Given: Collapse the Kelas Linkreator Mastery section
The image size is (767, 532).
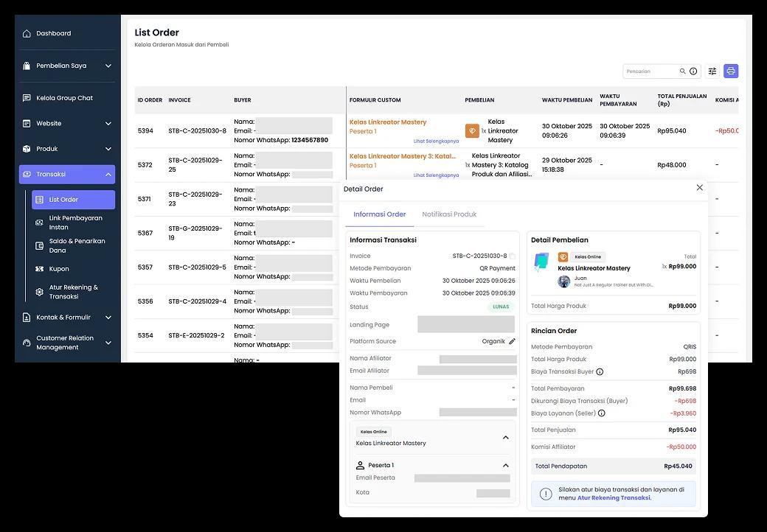Looking at the screenshot, I should pyautogui.click(x=505, y=438).
